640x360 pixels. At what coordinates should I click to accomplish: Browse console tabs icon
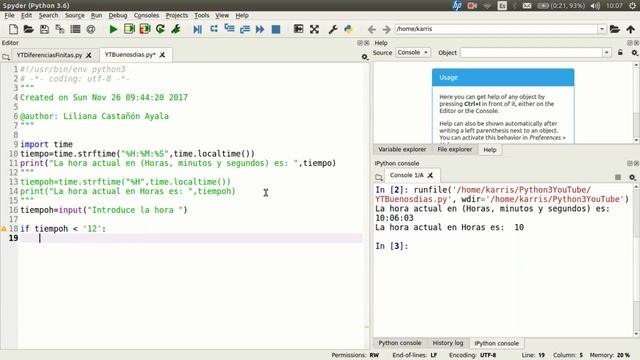(x=379, y=177)
